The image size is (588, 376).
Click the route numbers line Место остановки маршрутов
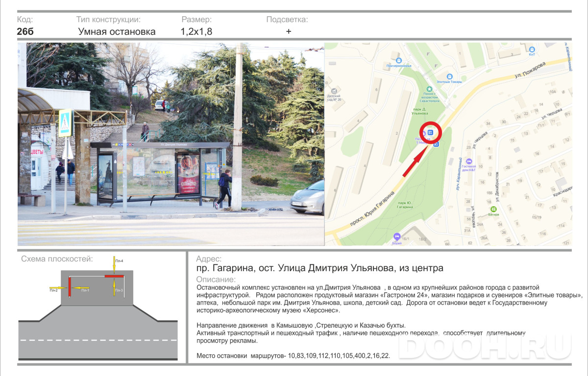[x=293, y=356]
